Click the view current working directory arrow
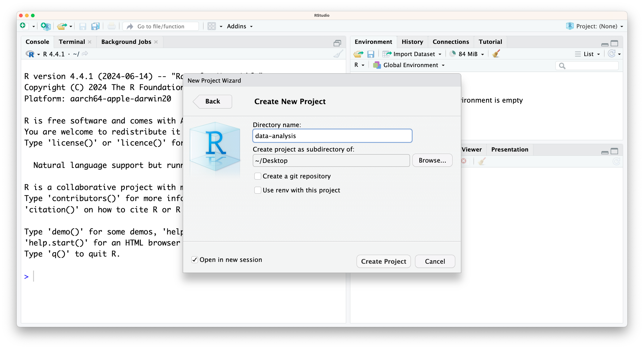 (x=85, y=54)
